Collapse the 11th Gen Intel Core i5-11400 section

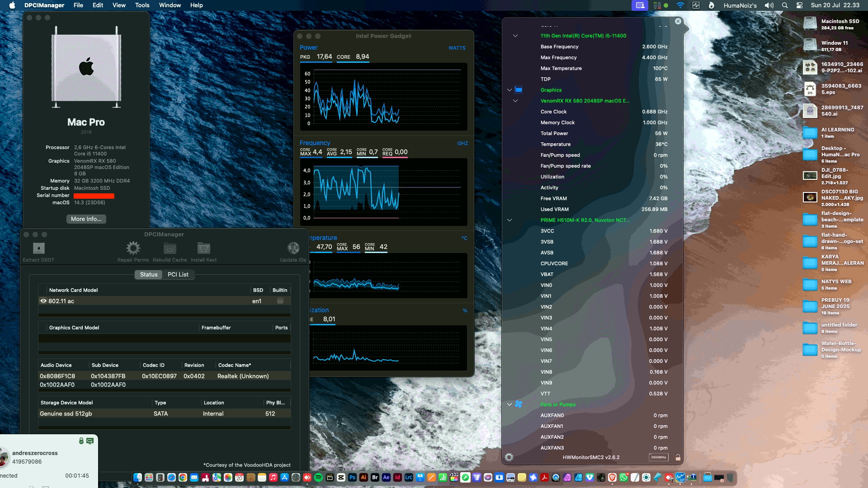pyautogui.click(x=515, y=36)
